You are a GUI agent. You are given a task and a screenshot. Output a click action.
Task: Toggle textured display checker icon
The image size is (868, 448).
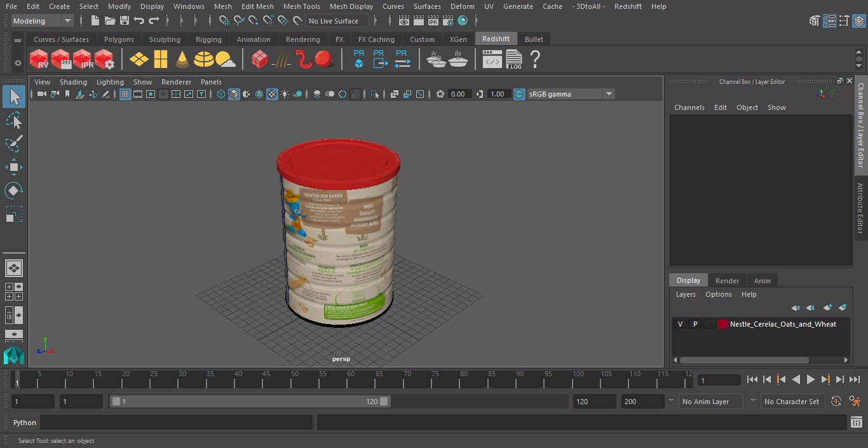tap(272, 94)
